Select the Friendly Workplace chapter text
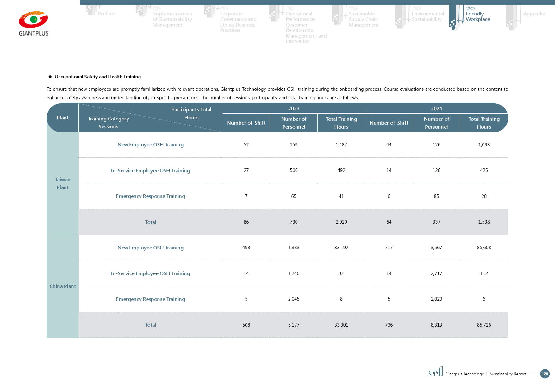Screen dimensions: 555x392 [477, 16]
